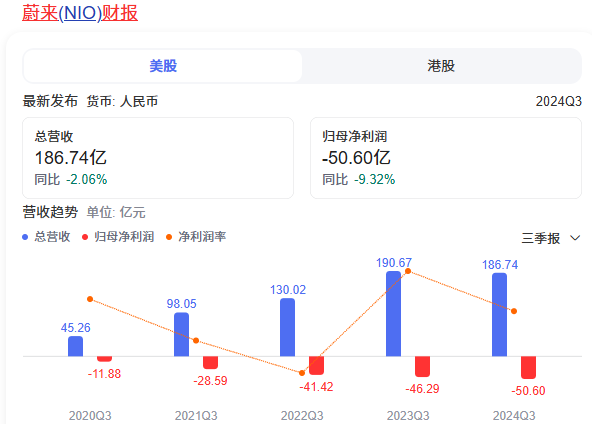Select the 2020Q3 red net profit bar
Image resolution: width=592 pixels, height=424 pixels.
105,359
